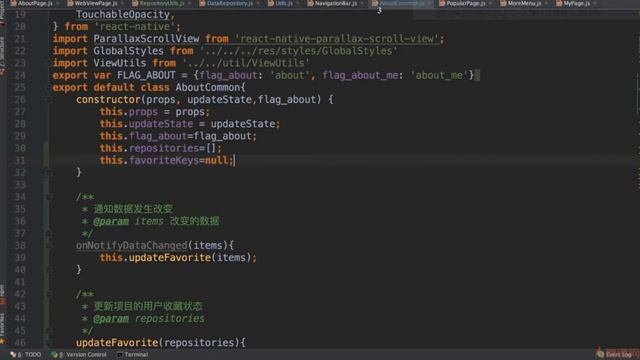Viewport: 640px width, 360px height.
Task: Switch to the MyPage.js tab
Action: (577, 3)
